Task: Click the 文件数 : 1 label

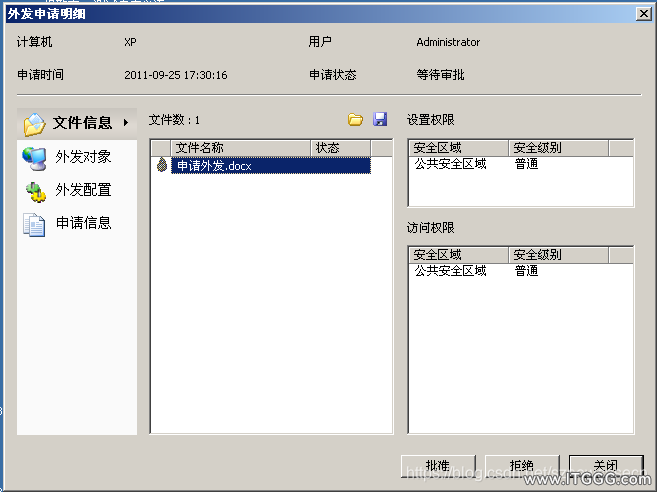Action: pos(174,120)
